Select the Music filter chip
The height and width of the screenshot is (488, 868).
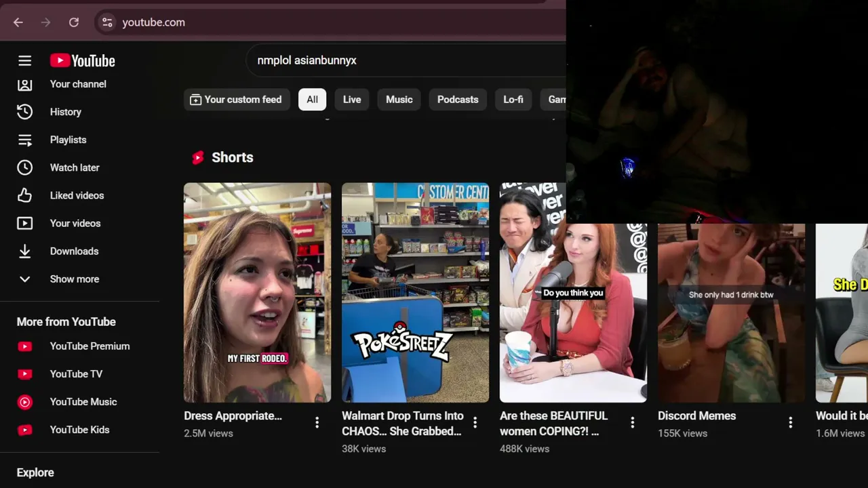pos(399,100)
